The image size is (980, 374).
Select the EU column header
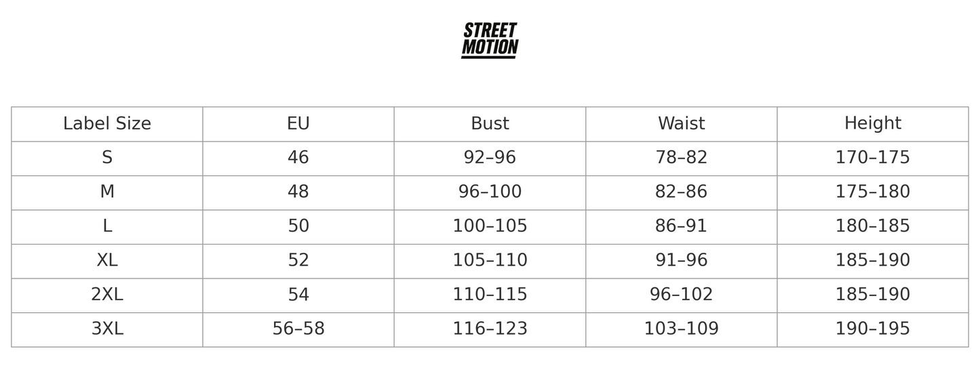pos(298,124)
